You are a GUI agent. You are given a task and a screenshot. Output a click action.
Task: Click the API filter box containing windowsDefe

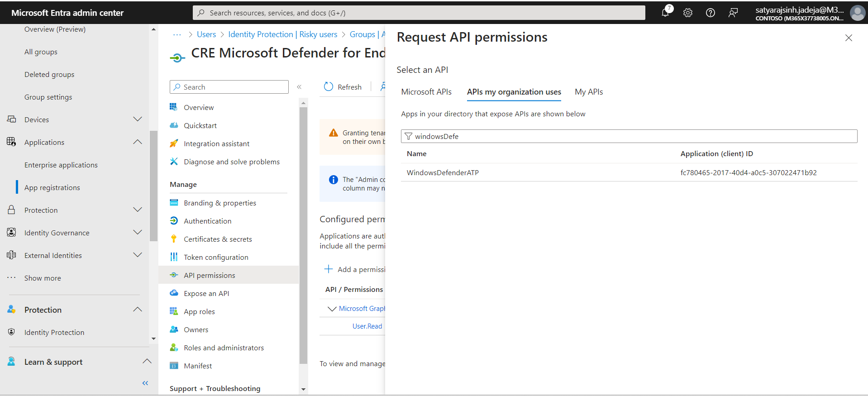coord(629,136)
